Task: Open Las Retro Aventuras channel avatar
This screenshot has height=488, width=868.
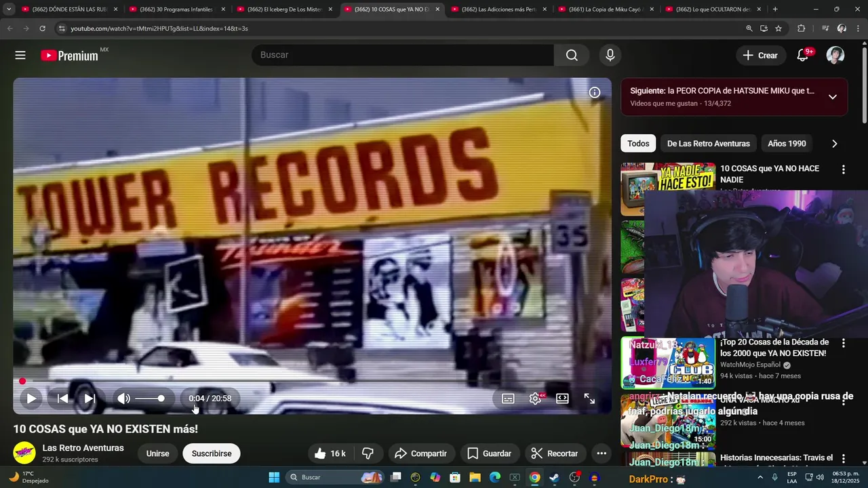Action: [24, 453]
